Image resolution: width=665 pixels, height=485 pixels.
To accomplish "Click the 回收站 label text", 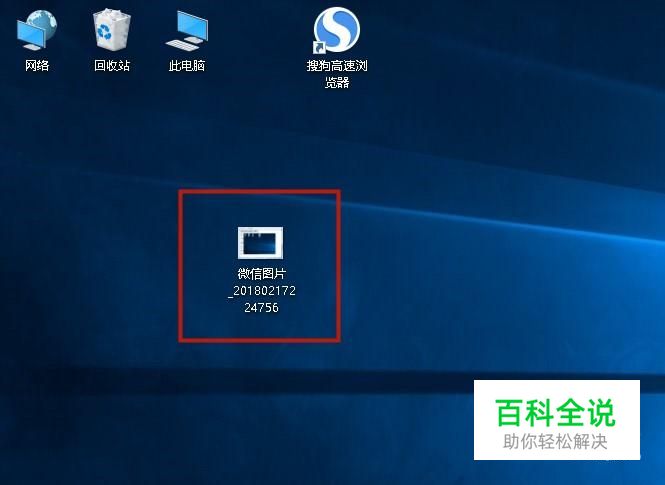I will pos(112,66).
